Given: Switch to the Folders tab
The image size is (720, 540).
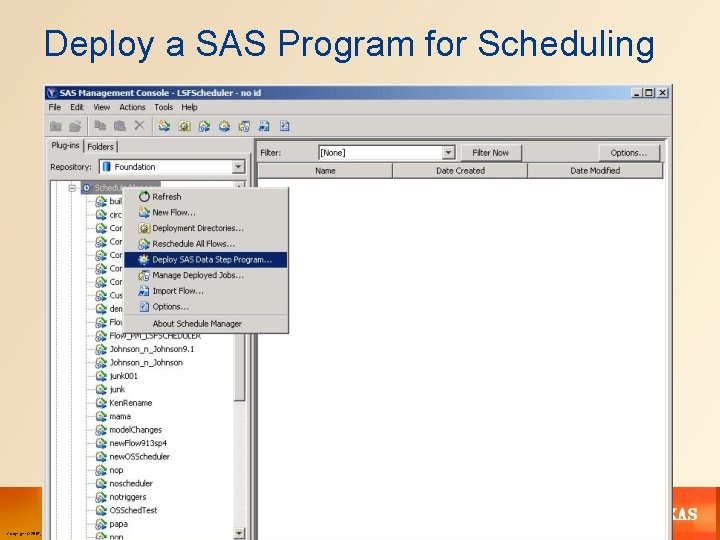Looking at the screenshot, I should [100, 146].
